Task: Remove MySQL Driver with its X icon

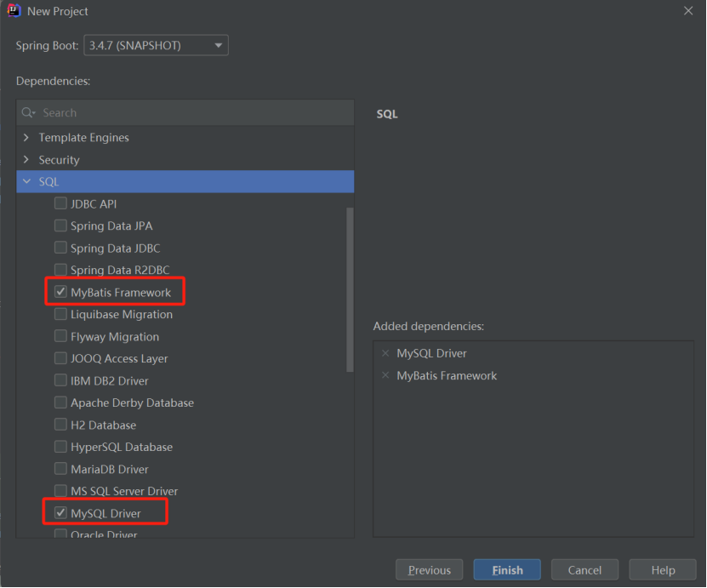Action: coord(385,353)
